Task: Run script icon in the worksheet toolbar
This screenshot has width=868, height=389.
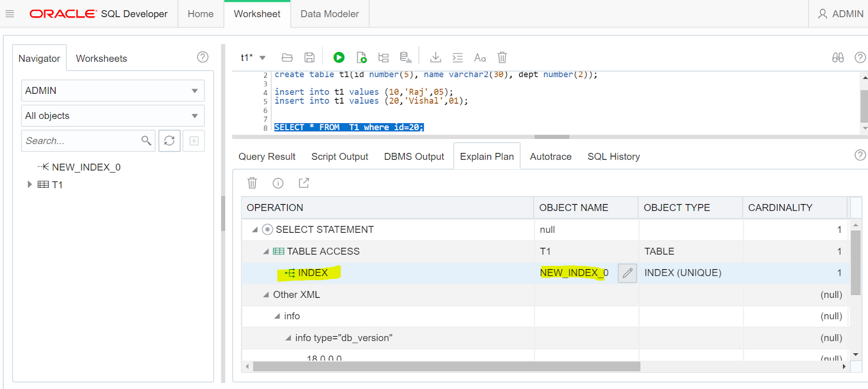Action: click(361, 58)
